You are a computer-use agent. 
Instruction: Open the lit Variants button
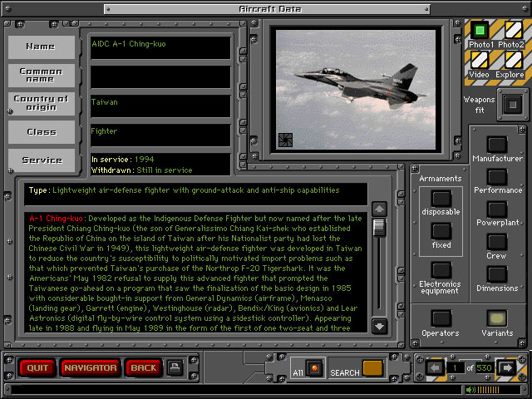497,318
